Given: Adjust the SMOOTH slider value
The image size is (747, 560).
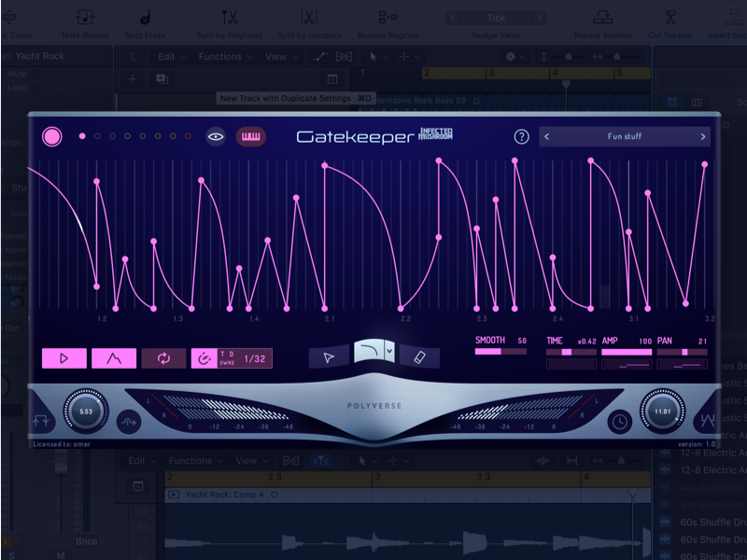Looking at the screenshot, I should pos(500,354).
